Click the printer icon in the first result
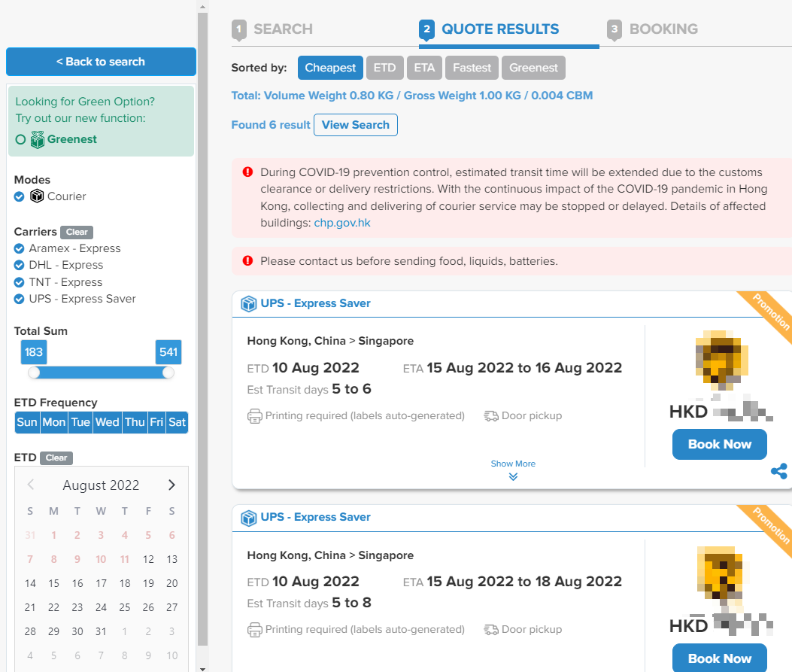Screen dimensions: 792x672 tap(254, 416)
